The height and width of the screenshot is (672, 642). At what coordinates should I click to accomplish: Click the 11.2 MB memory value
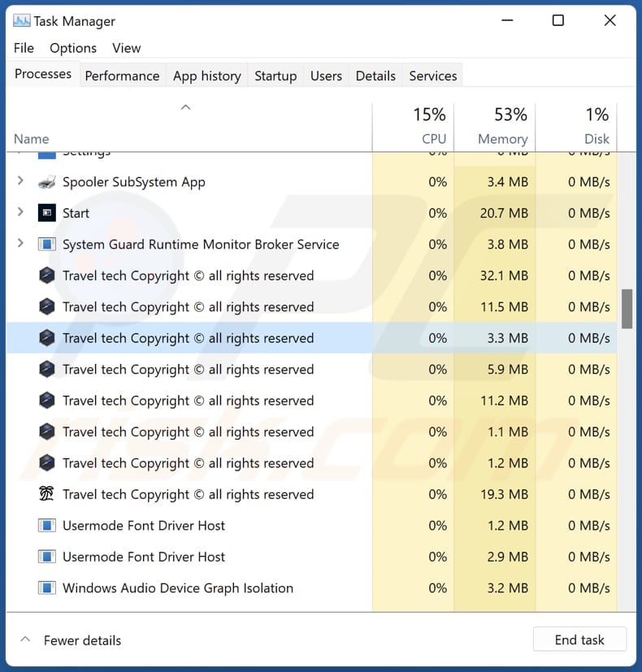pos(504,401)
